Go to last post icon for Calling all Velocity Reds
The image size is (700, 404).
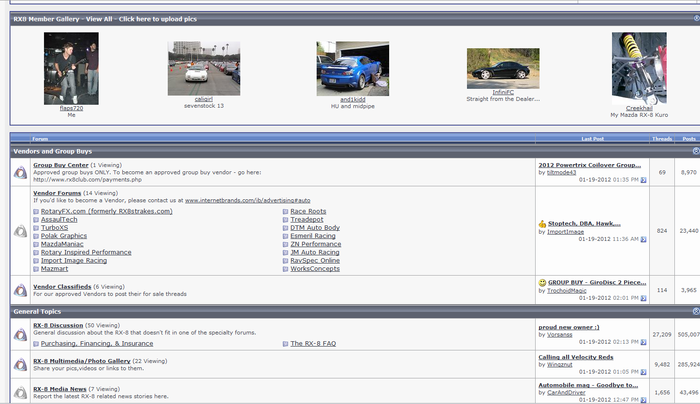pos(643,372)
